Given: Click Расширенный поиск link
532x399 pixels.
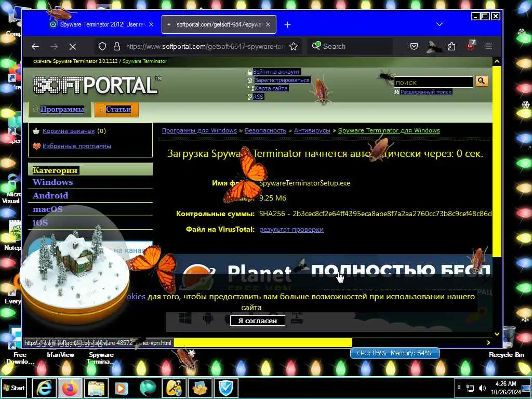Looking at the screenshot, I should pos(426,91).
